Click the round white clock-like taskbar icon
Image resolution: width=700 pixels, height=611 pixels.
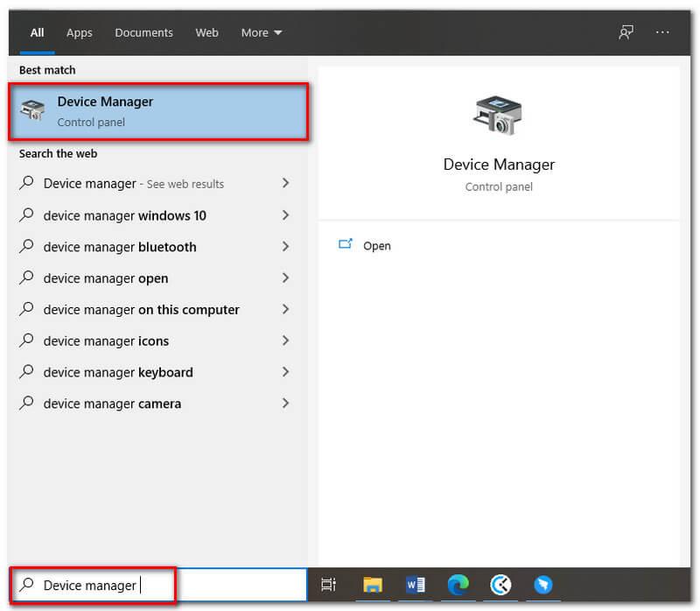[x=500, y=585]
